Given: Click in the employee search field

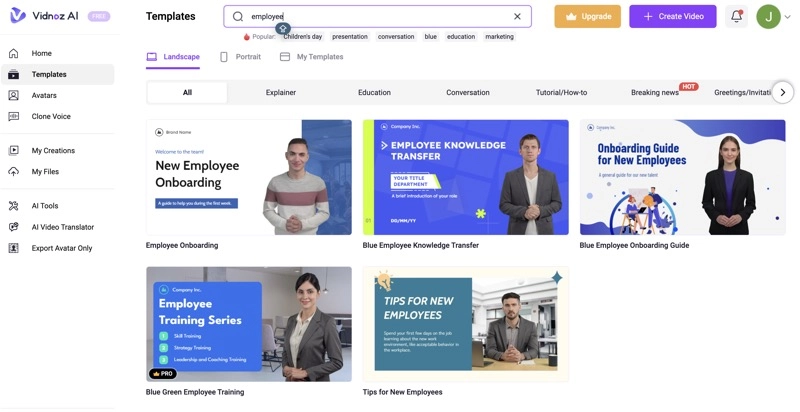Looking at the screenshot, I should pos(380,16).
